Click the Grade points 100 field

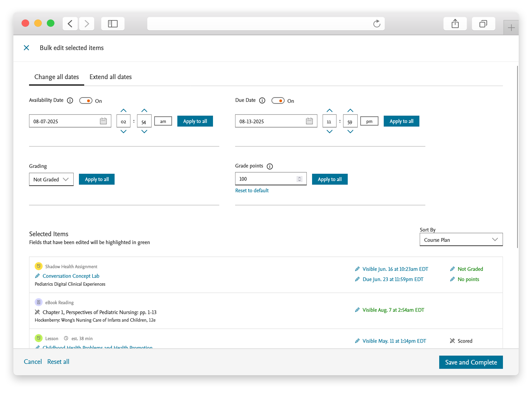point(271,179)
